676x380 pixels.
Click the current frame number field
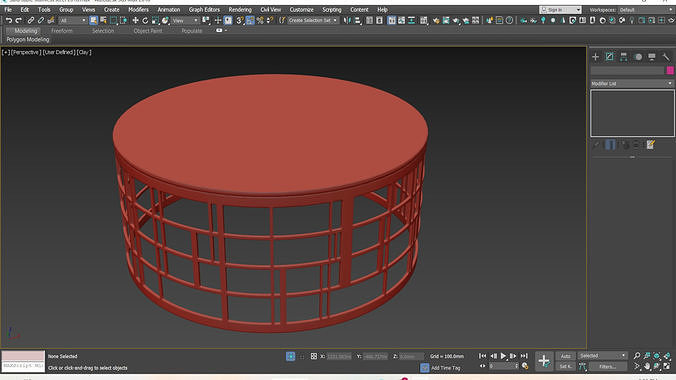503,366
